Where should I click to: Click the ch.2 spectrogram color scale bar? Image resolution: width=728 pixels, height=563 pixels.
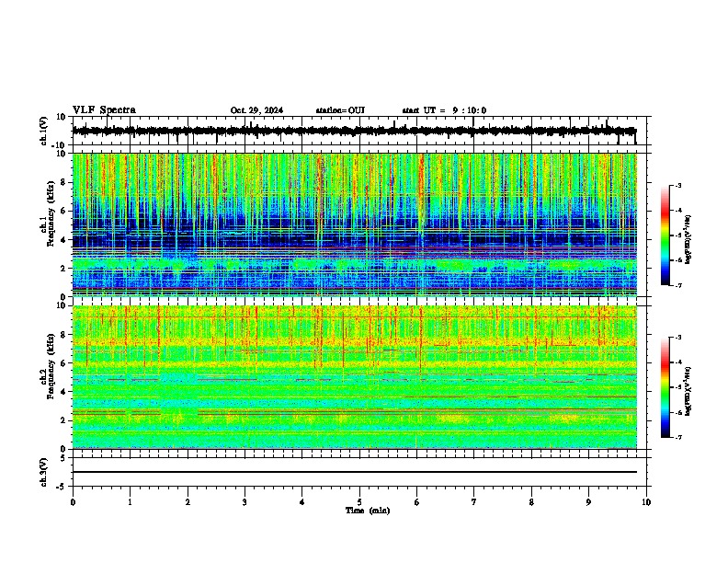coord(665,387)
